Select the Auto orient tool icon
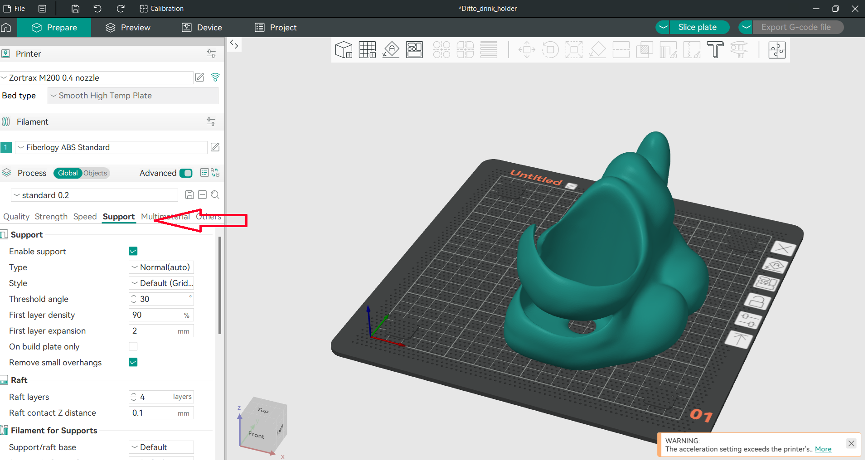The width and height of the screenshot is (868, 461). point(391,49)
